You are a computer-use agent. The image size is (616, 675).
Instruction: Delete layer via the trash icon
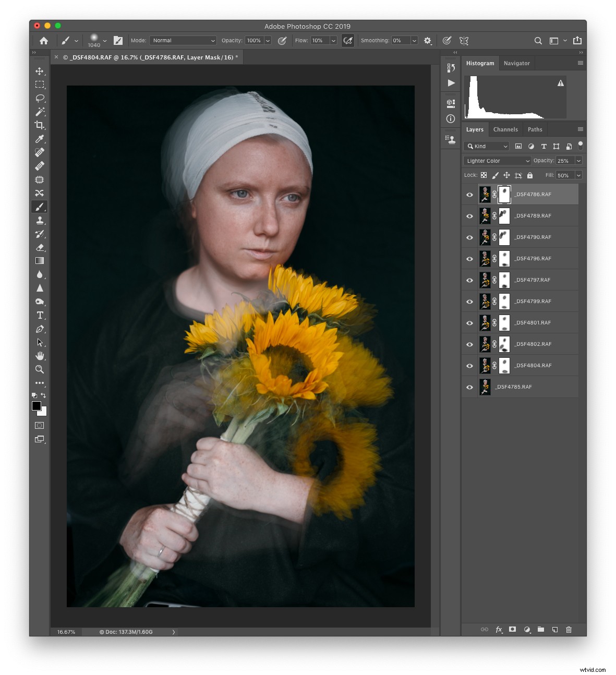[x=569, y=630]
